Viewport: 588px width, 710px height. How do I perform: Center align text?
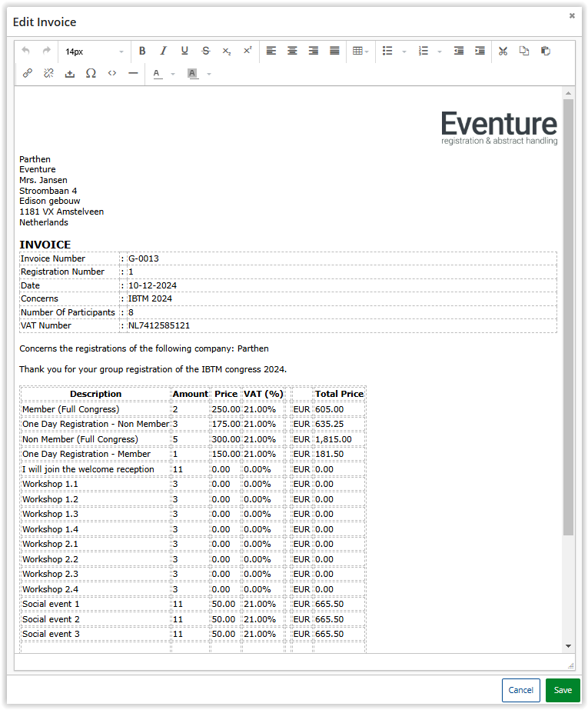pyautogui.click(x=292, y=51)
